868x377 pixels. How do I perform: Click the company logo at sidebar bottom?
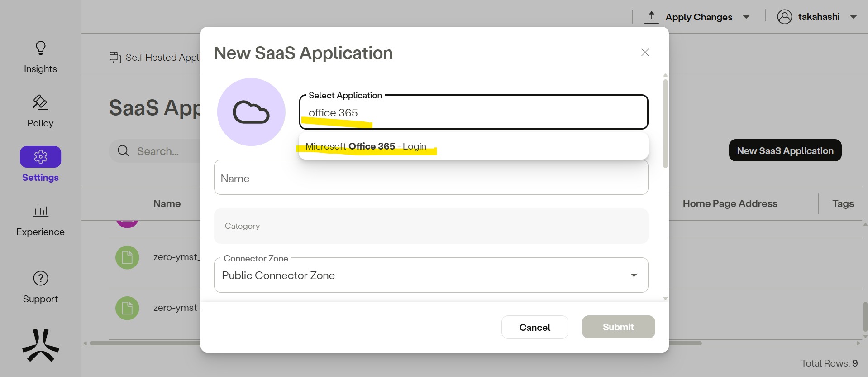tap(41, 345)
